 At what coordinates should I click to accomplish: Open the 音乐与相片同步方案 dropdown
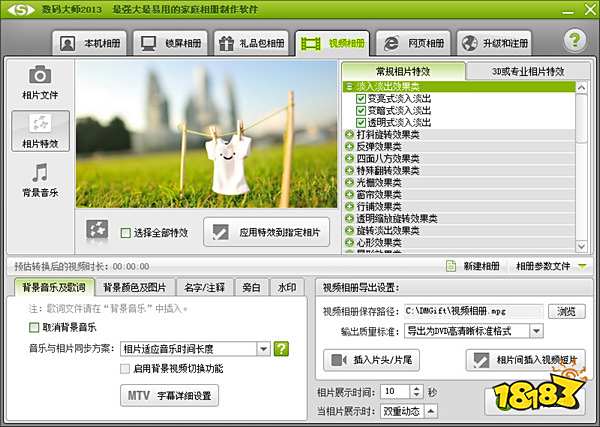click(x=264, y=348)
